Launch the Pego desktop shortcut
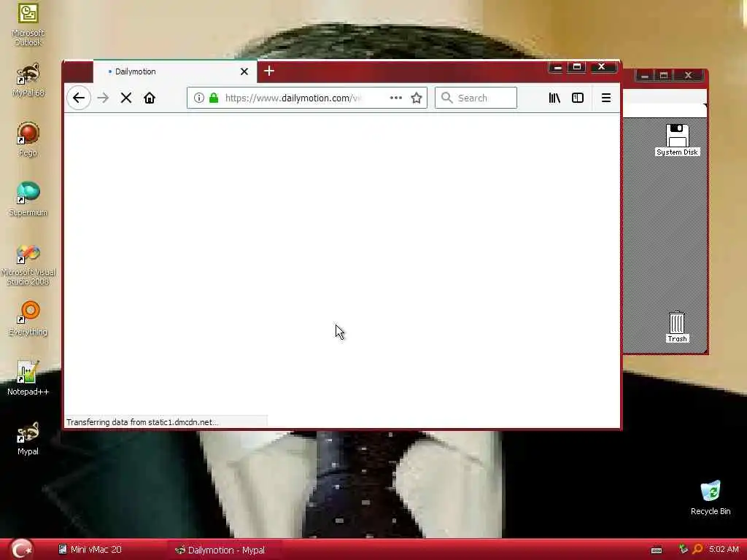This screenshot has height=560, width=747. [x=28, y=139]
